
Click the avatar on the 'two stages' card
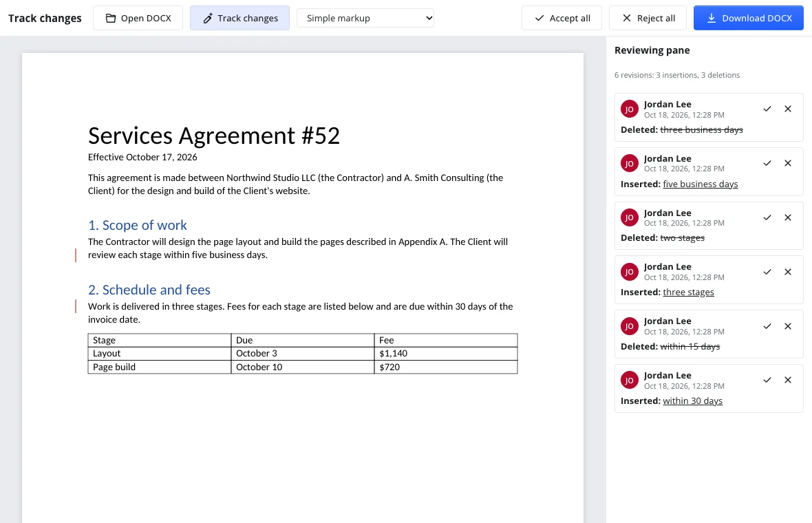click(629, 217)
